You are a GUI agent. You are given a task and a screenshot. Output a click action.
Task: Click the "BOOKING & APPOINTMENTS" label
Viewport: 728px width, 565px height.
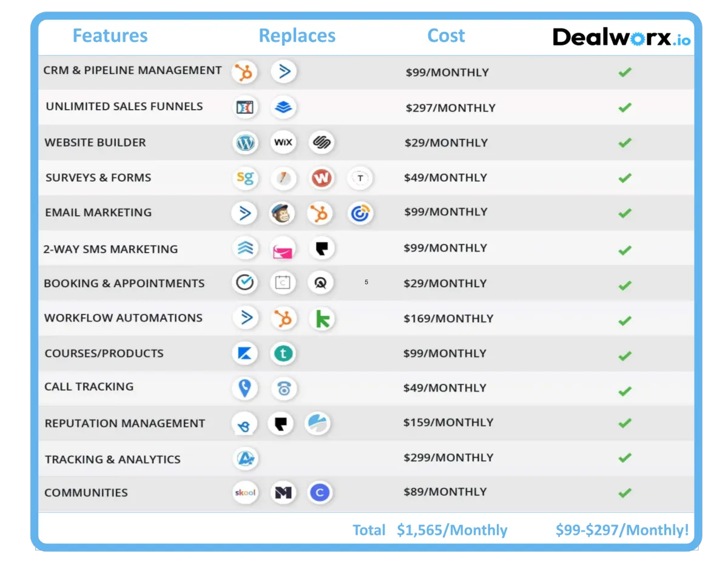tap(124, 283)
